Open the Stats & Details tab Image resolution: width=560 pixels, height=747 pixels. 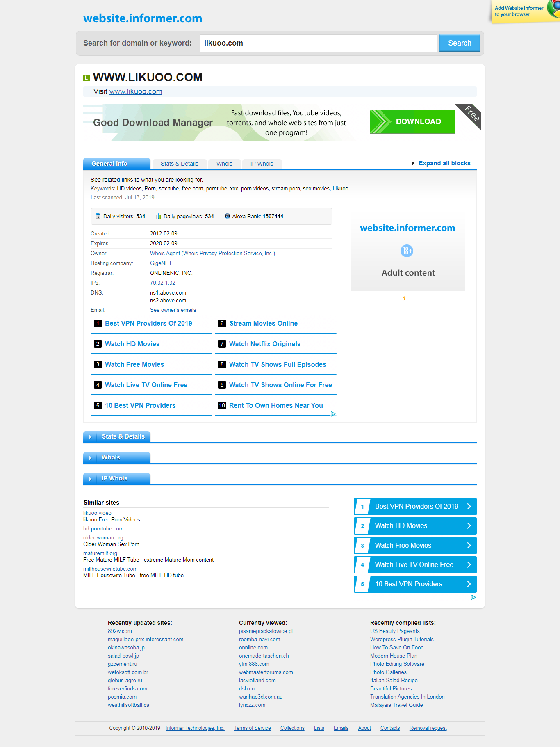(180, 164)
